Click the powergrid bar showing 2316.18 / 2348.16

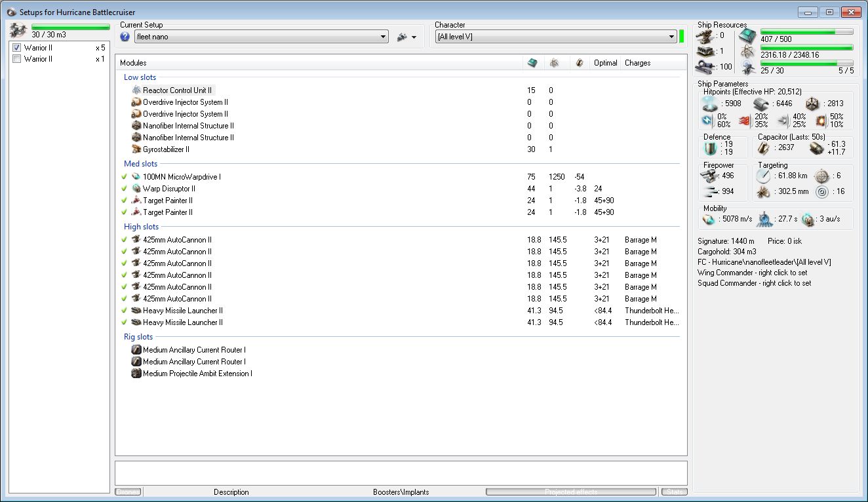[x=807, y=47]
